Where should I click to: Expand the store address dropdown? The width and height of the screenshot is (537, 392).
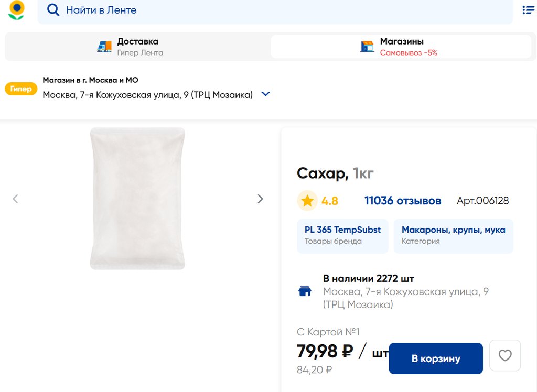pyautogui.click(x=265, y=94)
